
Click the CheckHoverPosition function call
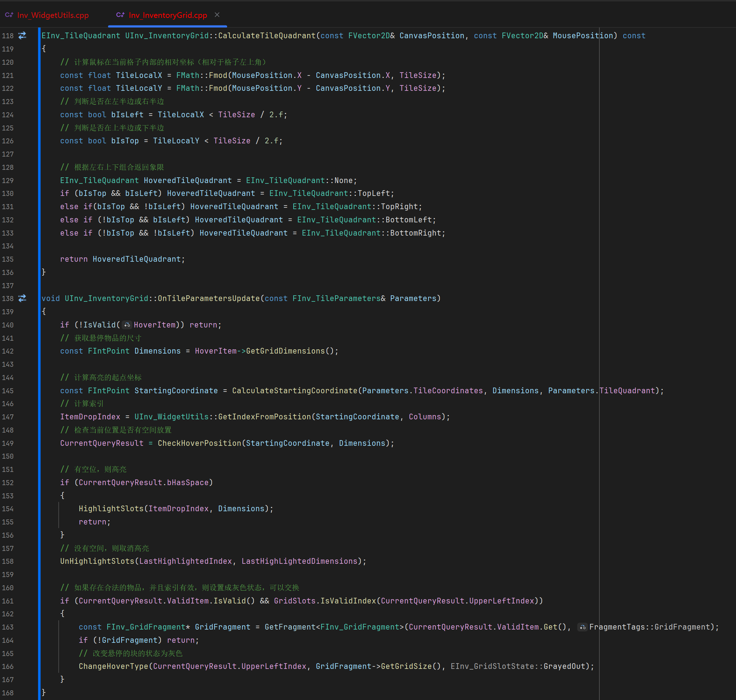point(199,443)
